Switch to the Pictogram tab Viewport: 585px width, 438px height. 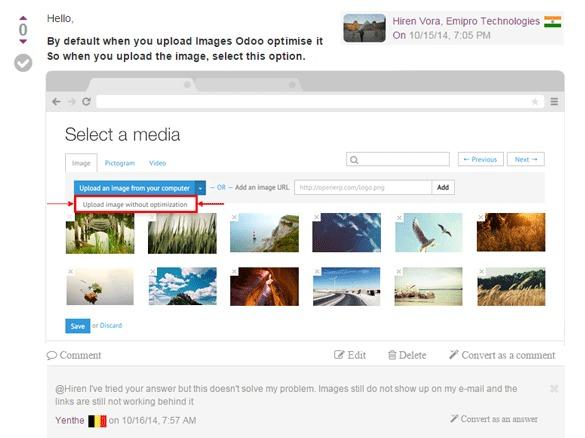120,163
